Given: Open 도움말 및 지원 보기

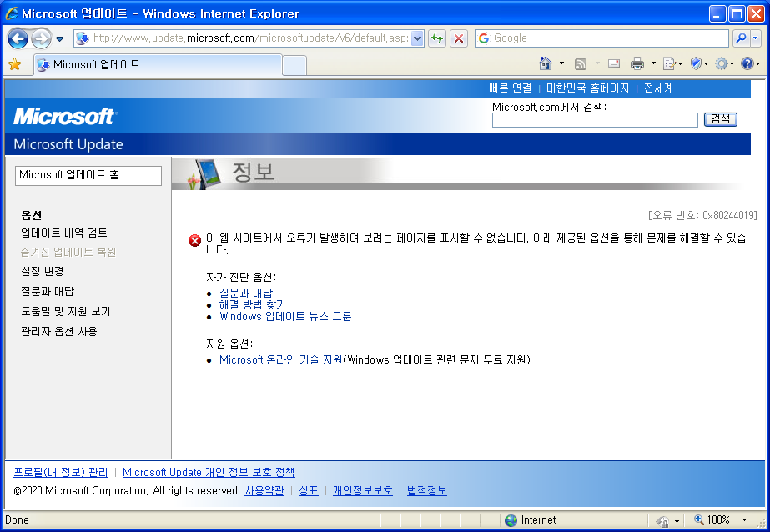Looking at the screenshot, I should pyautogui.click(x=65, y=312).
